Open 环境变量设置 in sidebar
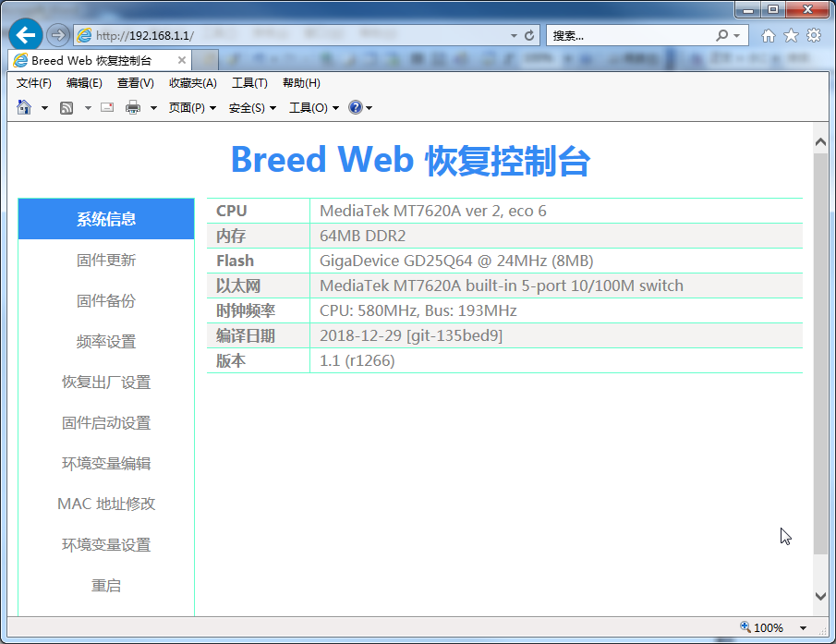Image resolution: width=836 pixels, height=644 pixels. pos(106,545)
